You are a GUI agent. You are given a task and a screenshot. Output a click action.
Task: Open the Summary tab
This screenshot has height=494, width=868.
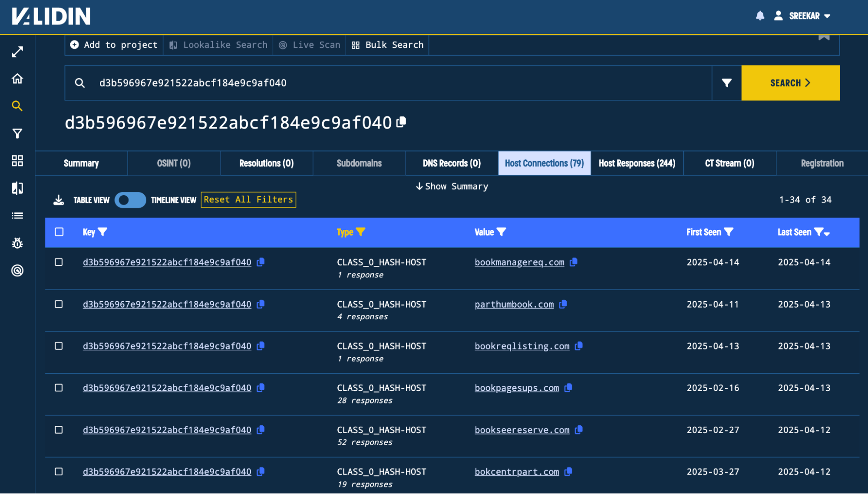(81, 163)
